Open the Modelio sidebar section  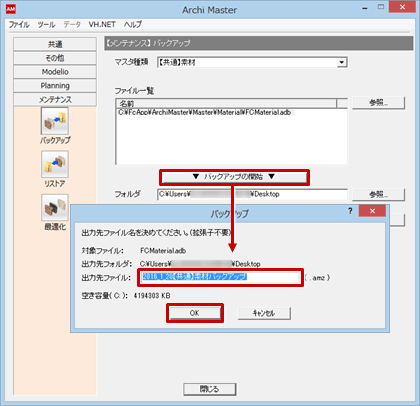[x=55, y=72]
